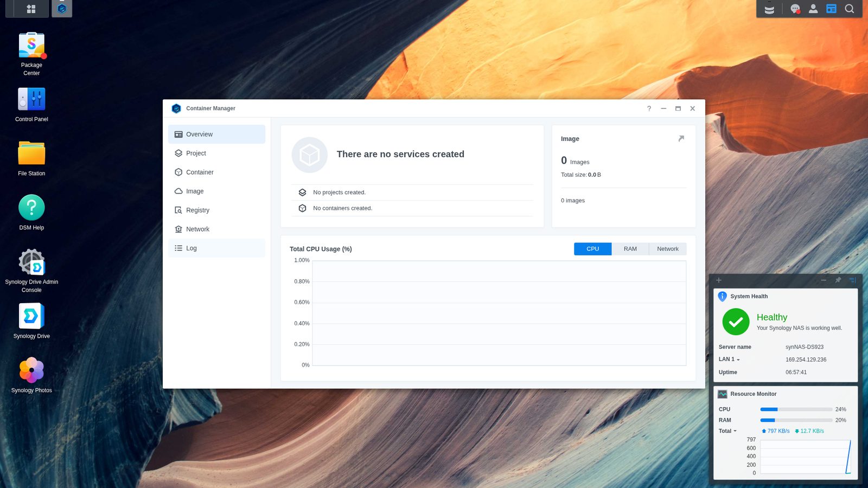Viewport: 868px width, 488px height.
Task: Click Container Manager title bar logo
Action: point(176,108)
